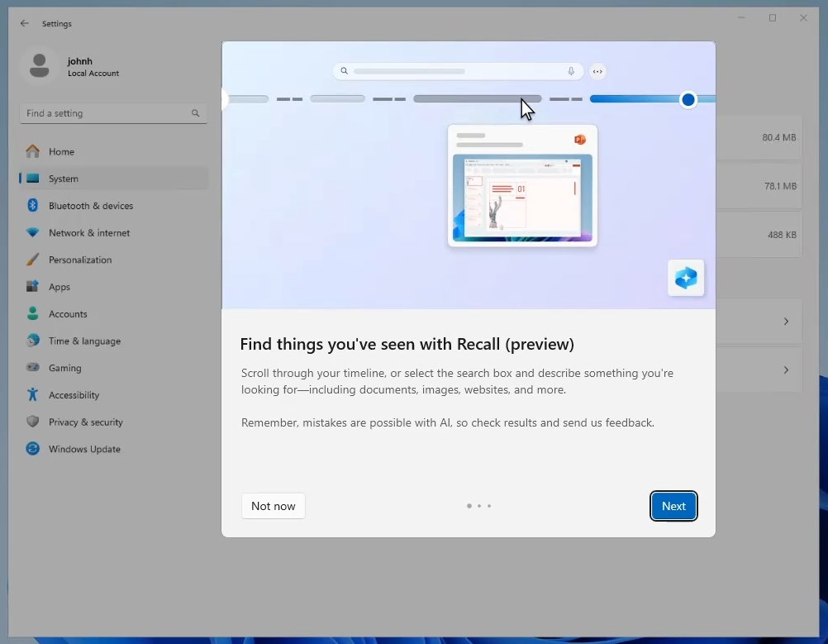
Task: Open Windows Update settings
Action: click(114, 449)
